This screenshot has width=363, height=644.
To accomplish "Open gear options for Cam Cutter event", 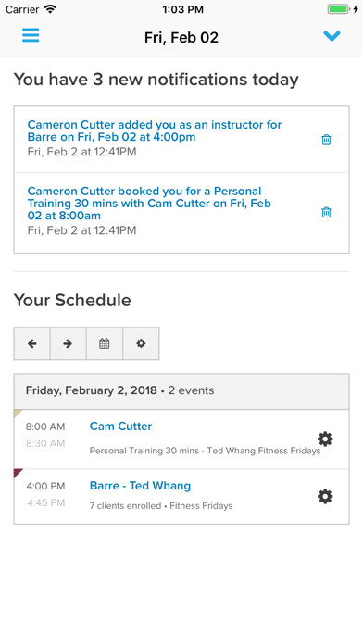I will tap(325, 440).
